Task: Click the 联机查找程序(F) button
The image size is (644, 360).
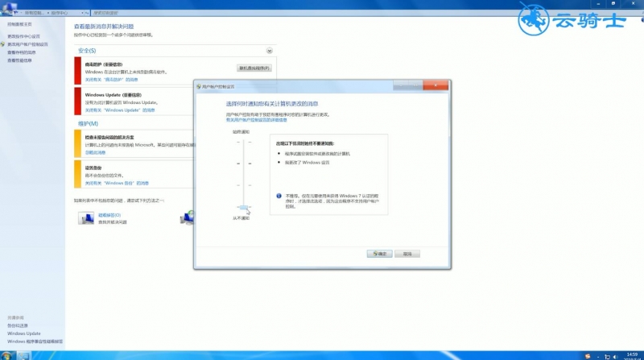Action: [x=254, y=68]
